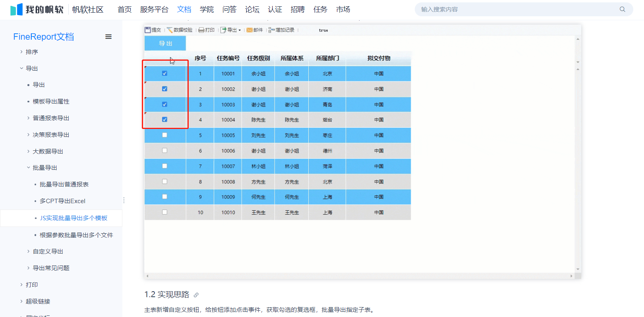Open 招聘 in top navigation

pyautogui.click(x=297, y=10)
